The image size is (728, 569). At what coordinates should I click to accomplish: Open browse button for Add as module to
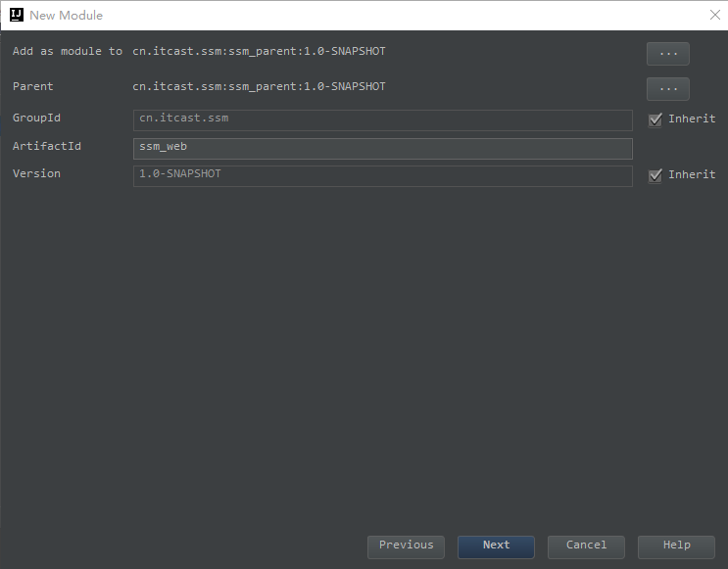(667, 54)
